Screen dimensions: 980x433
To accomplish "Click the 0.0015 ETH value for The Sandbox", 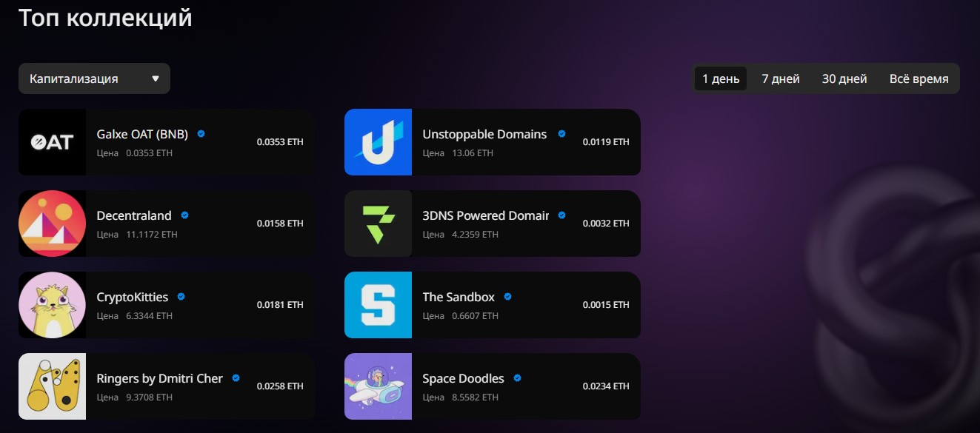I will [606, 305].
